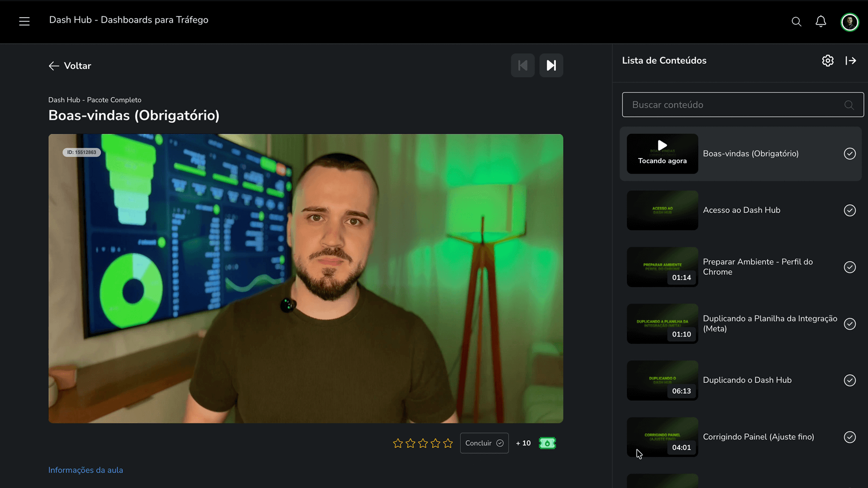Rate the lesson five stars
This screenshot has height=488, width=868.
tap(448, 443)
